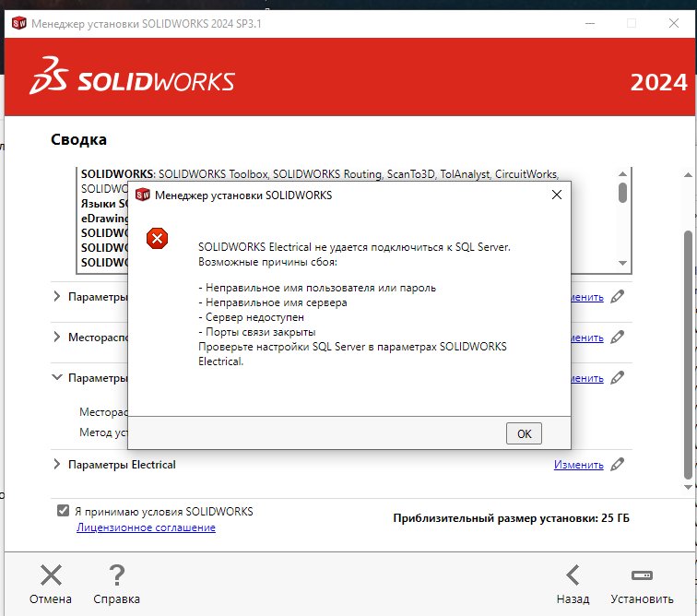
Task: Click the pencil icon in the Местораспо… row
Action: (x=618, y=338)
